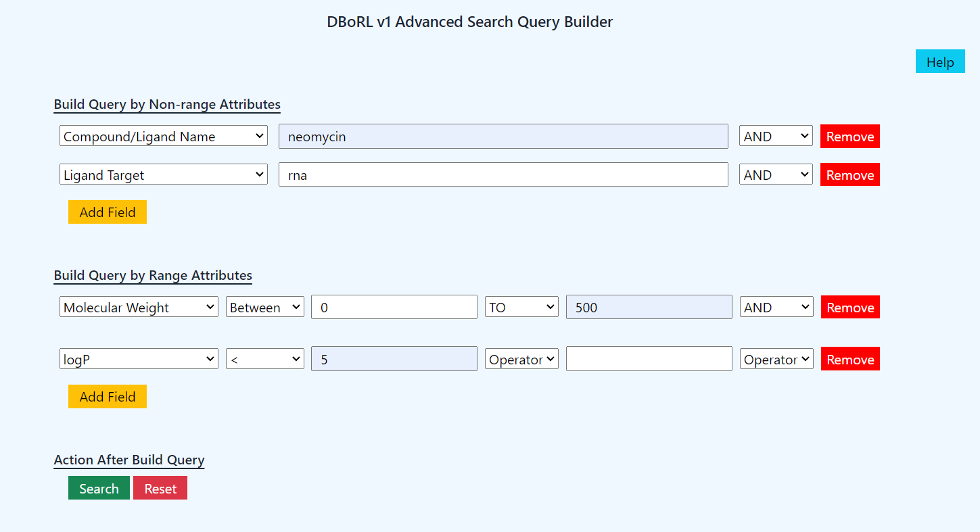This screenshot has height=532, width=980.
Task: Click the 500 upper value field
Action: point(649,307)
